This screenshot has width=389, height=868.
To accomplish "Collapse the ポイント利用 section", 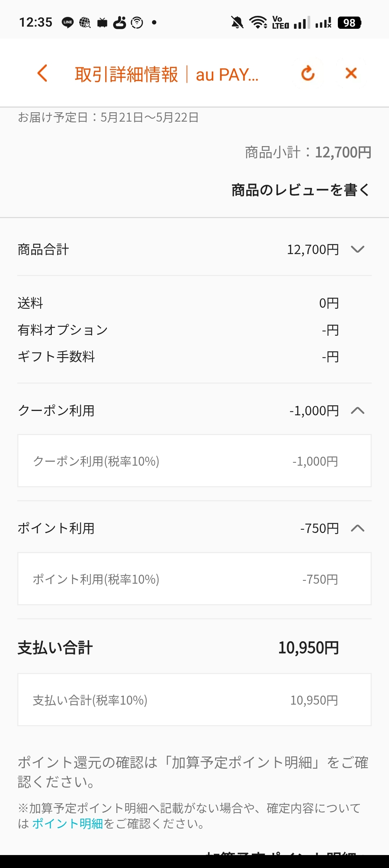I will click(357, 528).
